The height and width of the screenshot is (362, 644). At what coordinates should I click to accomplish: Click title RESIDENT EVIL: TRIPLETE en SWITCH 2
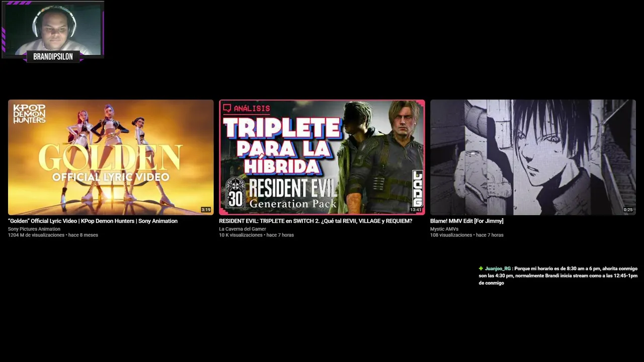tap(315, 221)
